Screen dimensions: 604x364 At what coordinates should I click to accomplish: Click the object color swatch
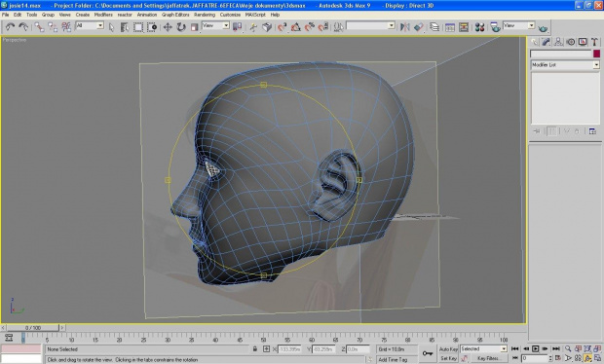596,54
